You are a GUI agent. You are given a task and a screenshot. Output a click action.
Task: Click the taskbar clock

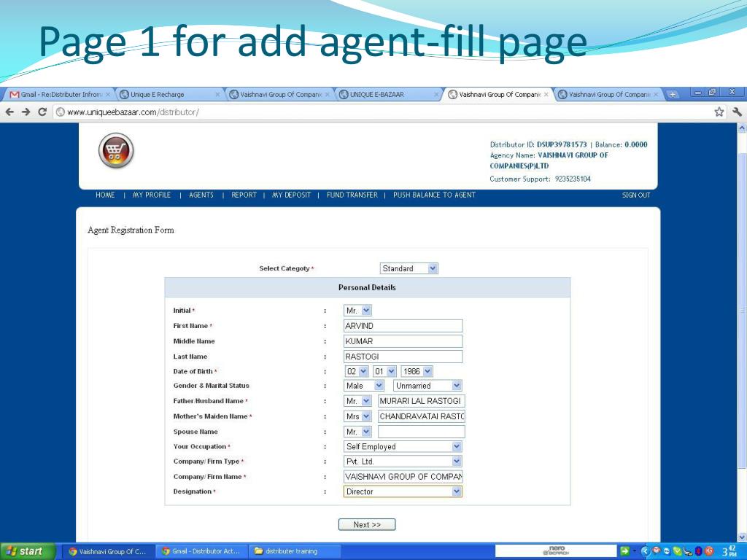click(x=729, y=551)
